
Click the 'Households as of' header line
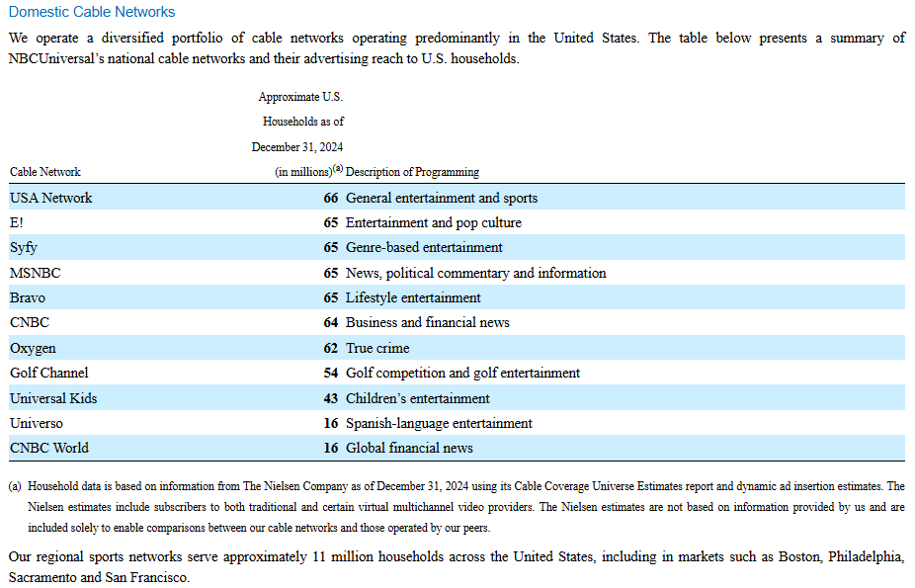point(303,122)
